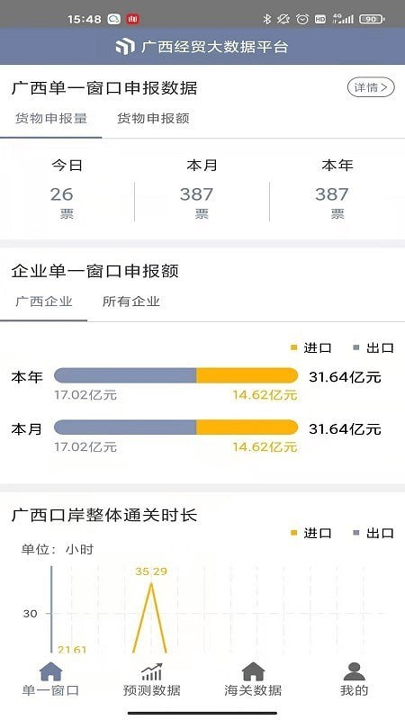The width and height of the screenshot is (405, 720).
Task: Tap the alarm clock status icon
Action: [x=302, y=19]
